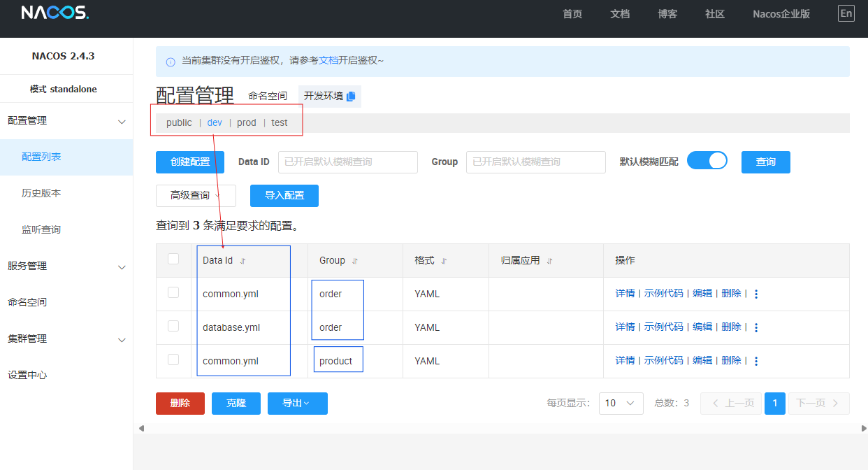Select all configs with header checkbox
868x470 pixels.
[173, 259]
